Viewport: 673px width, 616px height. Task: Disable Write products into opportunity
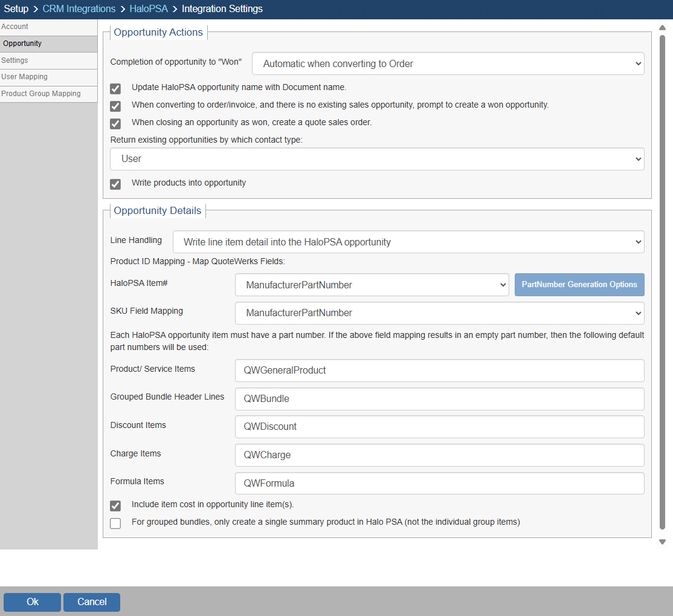(115, 184)
